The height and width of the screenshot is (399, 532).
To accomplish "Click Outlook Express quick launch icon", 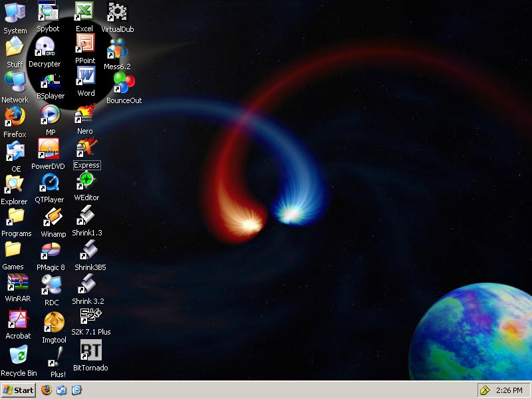I will point(61,390).
